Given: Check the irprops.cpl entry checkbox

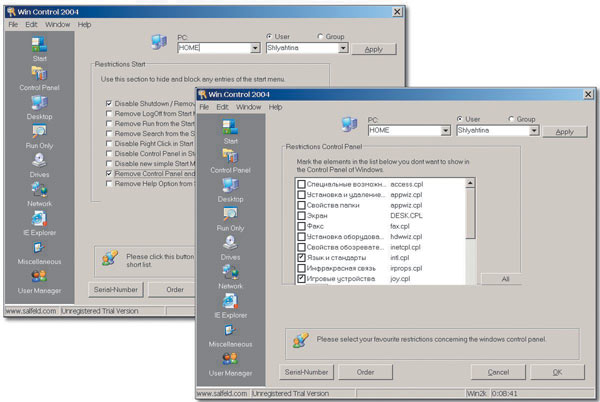Looking at the screenshot, I should (x=301, y=268).
